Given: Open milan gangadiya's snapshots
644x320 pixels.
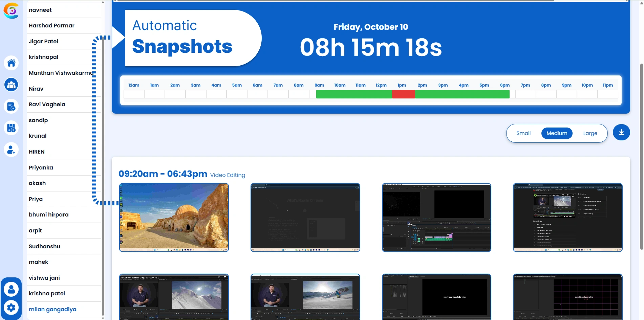Looking at the screenshot, I should [x=52, y=309].
